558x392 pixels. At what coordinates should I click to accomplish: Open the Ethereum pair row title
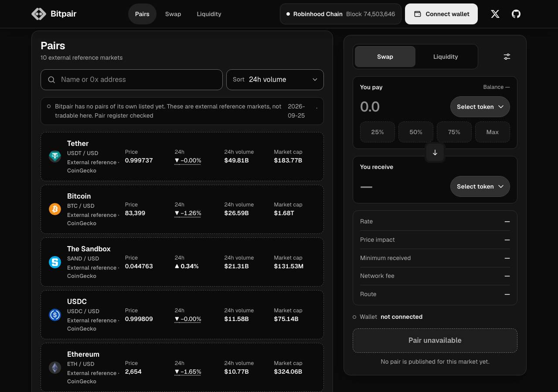pyautogui.click(x=83, y=354)
